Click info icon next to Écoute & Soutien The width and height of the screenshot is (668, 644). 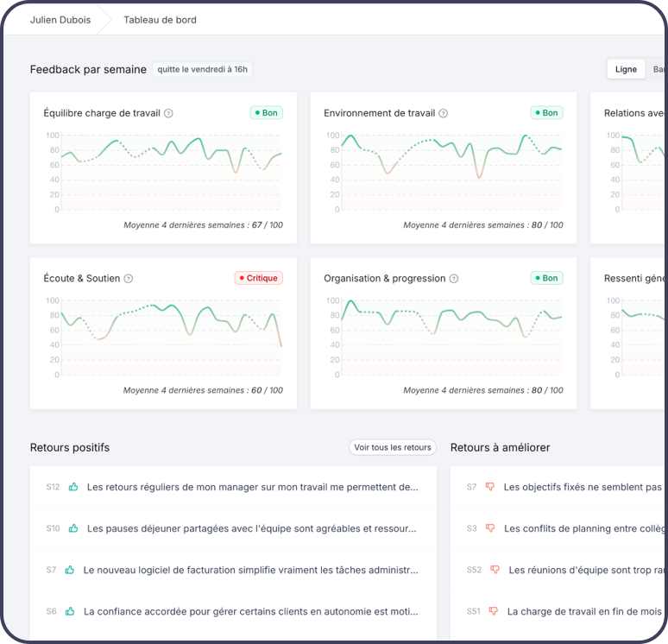tap(129, 279)
